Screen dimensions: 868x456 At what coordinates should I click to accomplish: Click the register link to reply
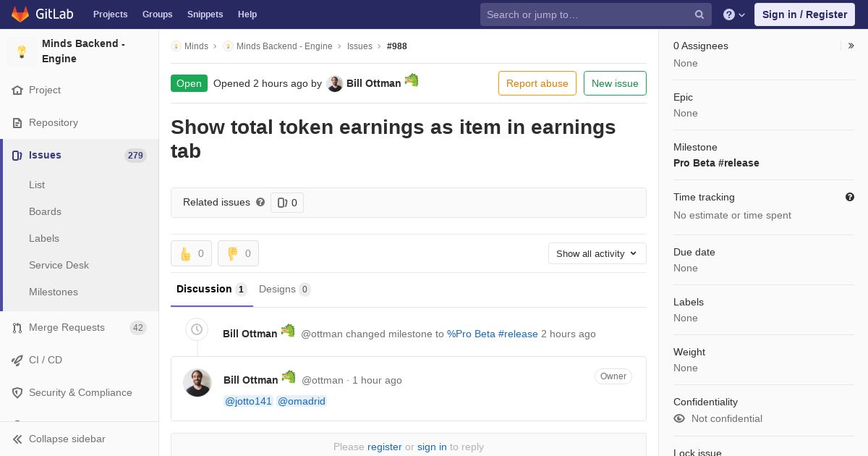coord(384,447)
